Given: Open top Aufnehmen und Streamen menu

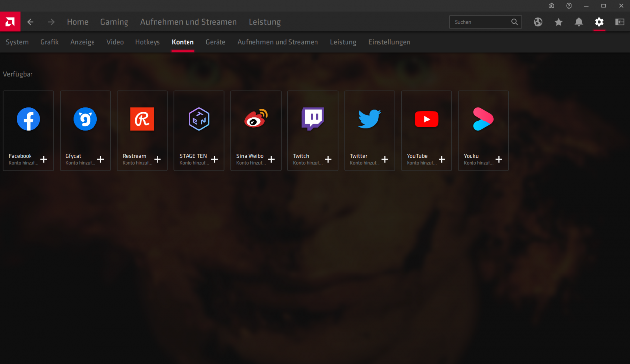Looking at the screenshot, I should click(189, 22).
